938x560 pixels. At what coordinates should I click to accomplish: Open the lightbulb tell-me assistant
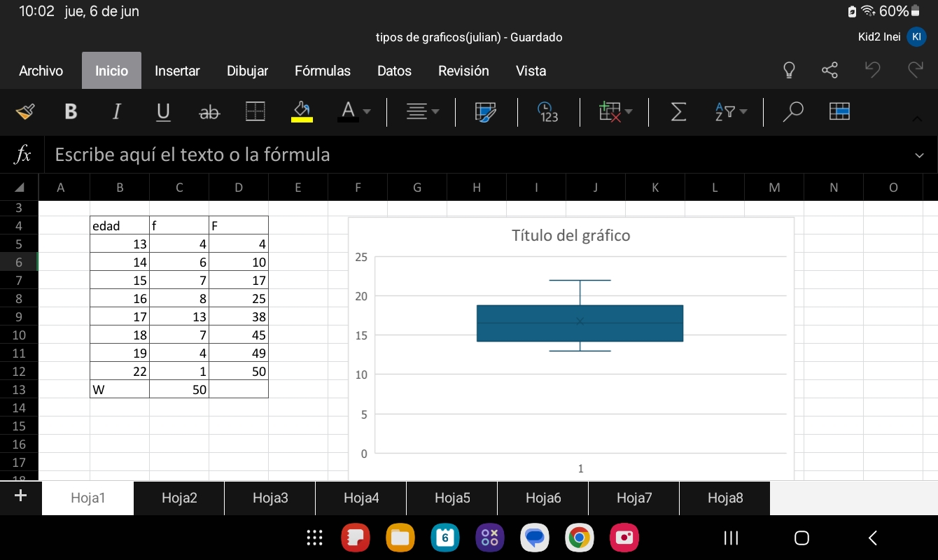pos(789,71)
